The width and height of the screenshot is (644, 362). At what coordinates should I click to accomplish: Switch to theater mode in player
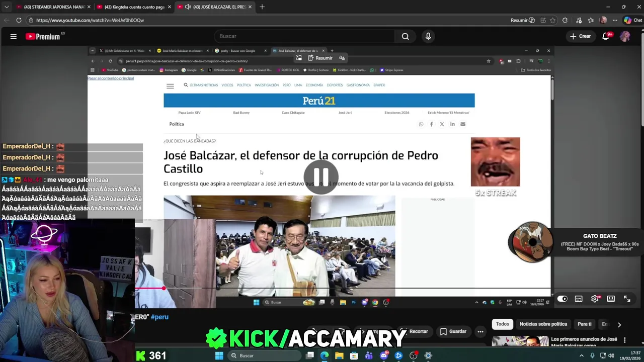coord(611,299)
